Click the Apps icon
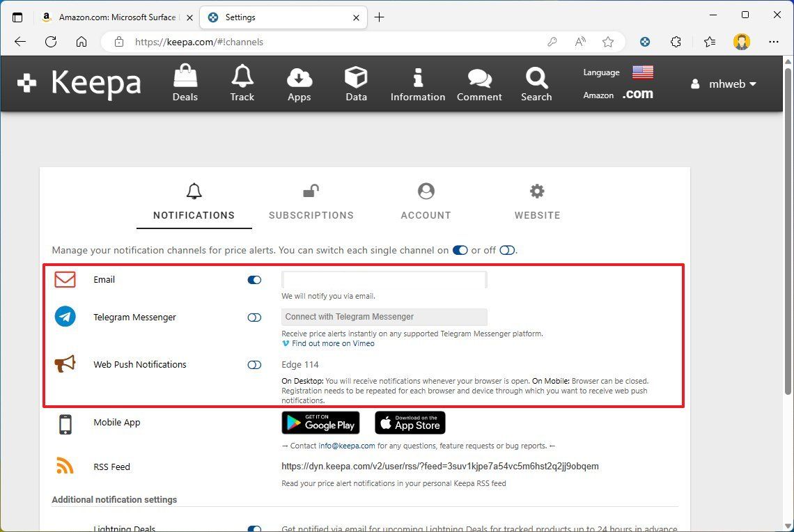Image resolution: width=794 pixels, height=532 pixels. click(299, 82)
